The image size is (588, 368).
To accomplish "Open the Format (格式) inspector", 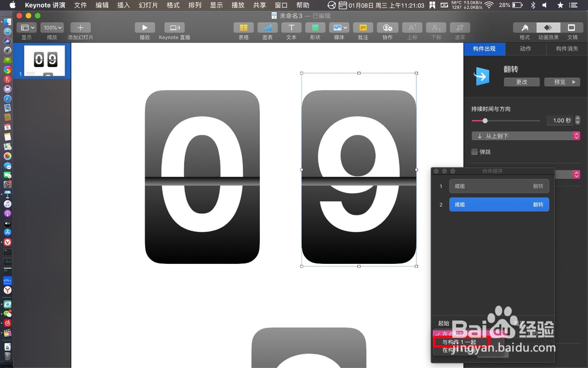I will click(524, 28).
